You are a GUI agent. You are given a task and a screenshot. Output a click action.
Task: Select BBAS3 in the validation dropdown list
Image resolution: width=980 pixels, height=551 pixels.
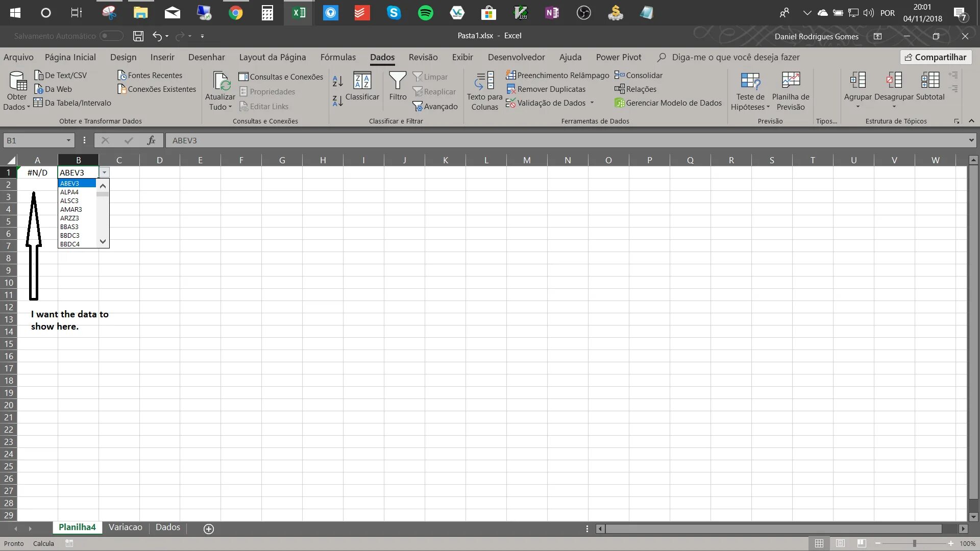[69, 227]
